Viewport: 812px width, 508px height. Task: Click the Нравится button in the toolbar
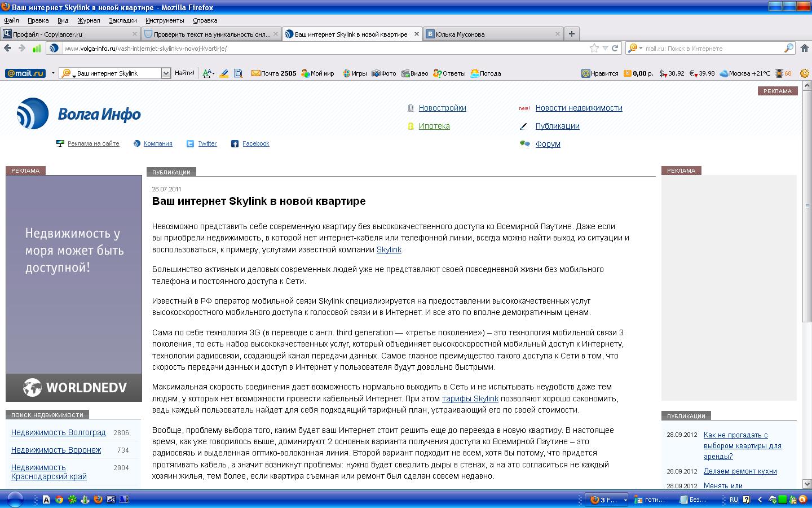click(600, 73)
